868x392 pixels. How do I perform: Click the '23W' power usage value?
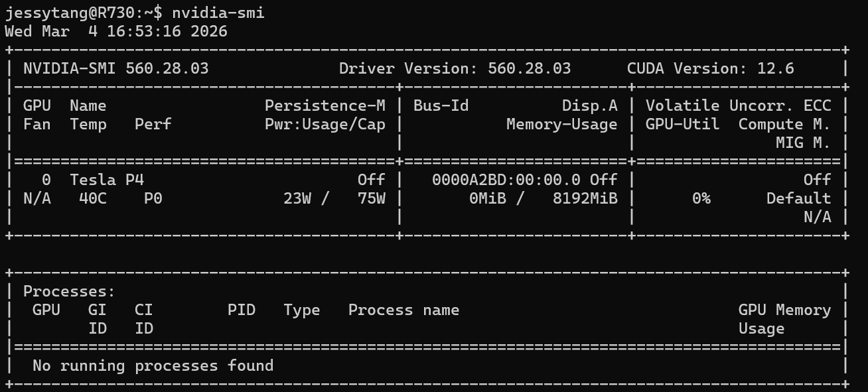[297, 198]
